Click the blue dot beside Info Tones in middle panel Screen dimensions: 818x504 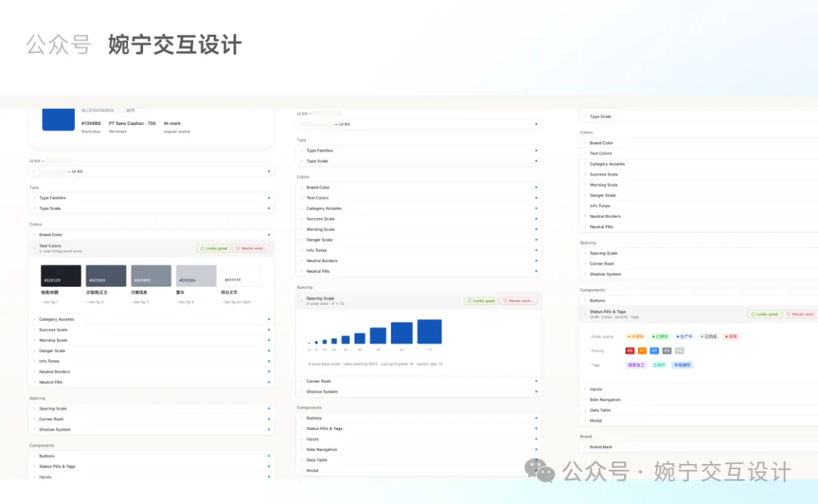pos(535,250)
